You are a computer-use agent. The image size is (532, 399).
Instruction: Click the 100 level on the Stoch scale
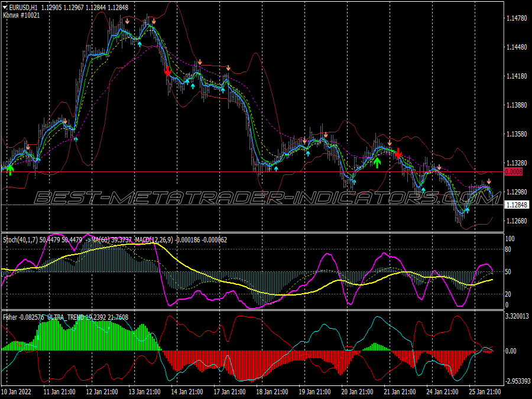510,239
